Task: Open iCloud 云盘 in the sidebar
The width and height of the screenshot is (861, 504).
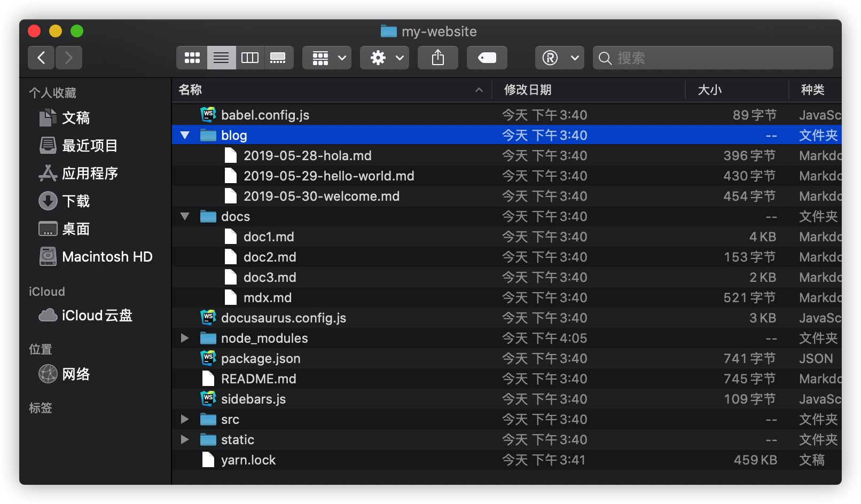Action: [x=85, y=316]
